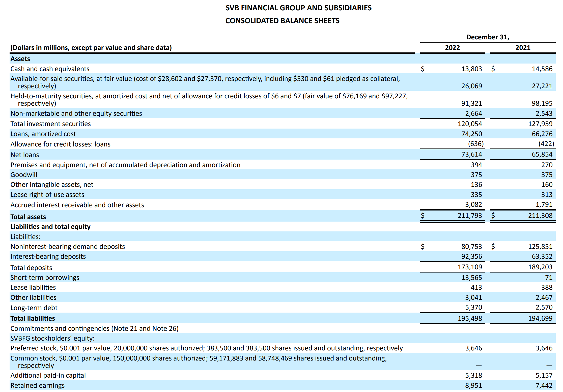
Task: Select the 2021 column header
Action: (523, 48)
